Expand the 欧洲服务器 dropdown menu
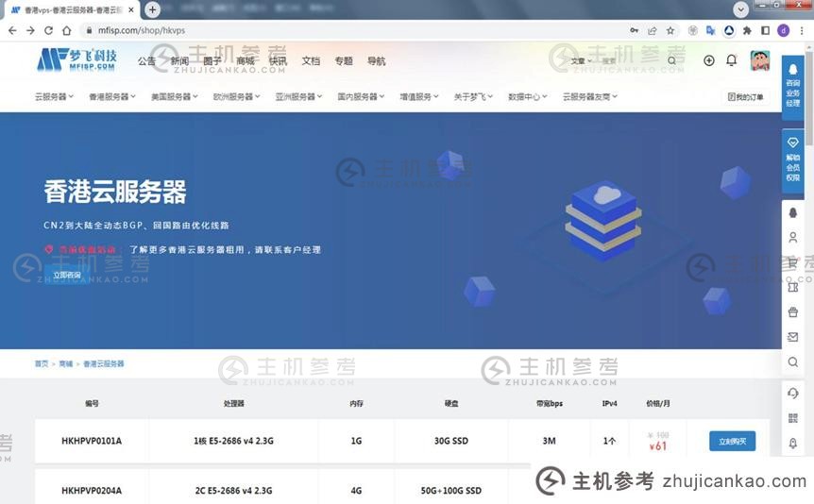This screenshot has width=814, height=504. coord(237,96)
